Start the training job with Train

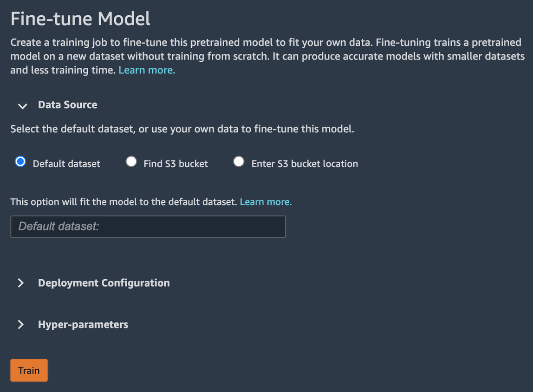coord(29,370)
